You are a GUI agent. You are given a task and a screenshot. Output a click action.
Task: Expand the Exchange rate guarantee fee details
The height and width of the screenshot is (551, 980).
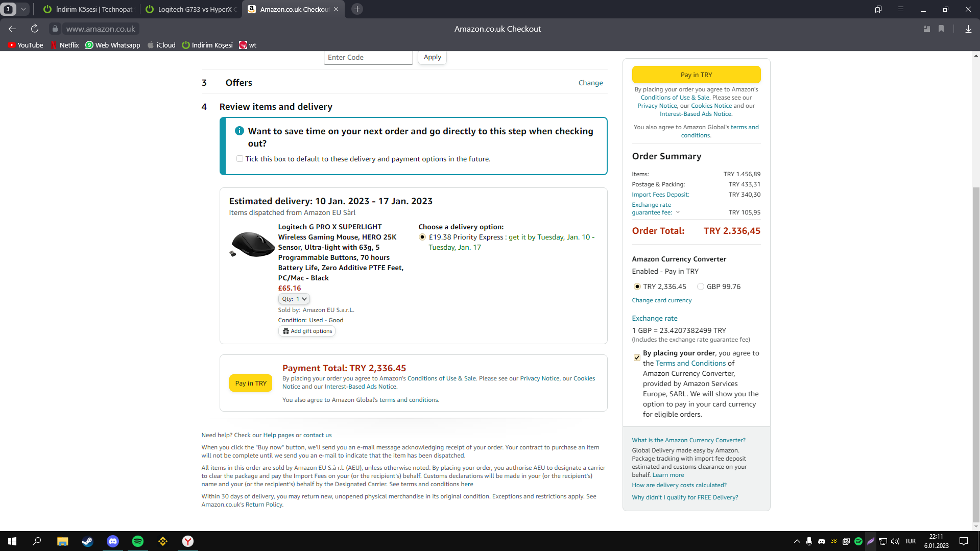click(678, 212)
